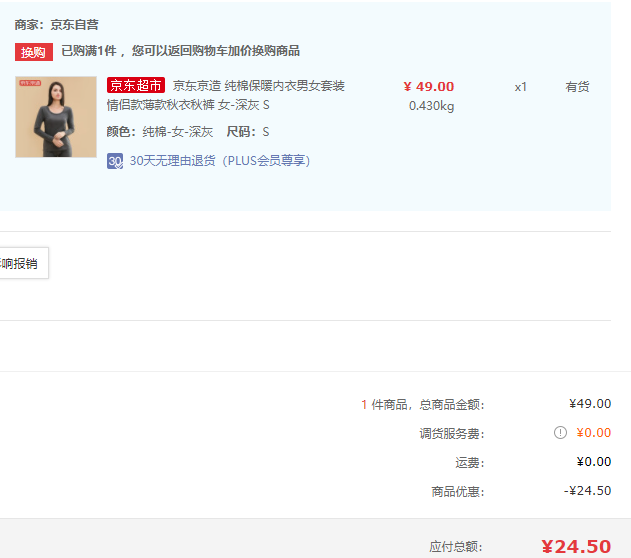This screenshot has width=631, height=558.
Task: Click the button ending in 报销
Action: 22,263
